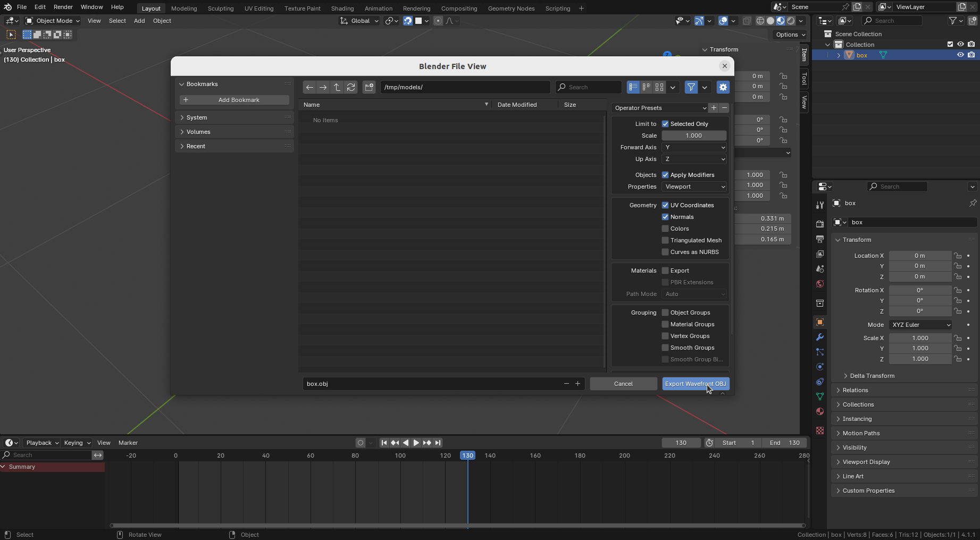Screen dimensions: 980x540
Task: Hide box object in viewport via eye icon
Action: (960, 55)
